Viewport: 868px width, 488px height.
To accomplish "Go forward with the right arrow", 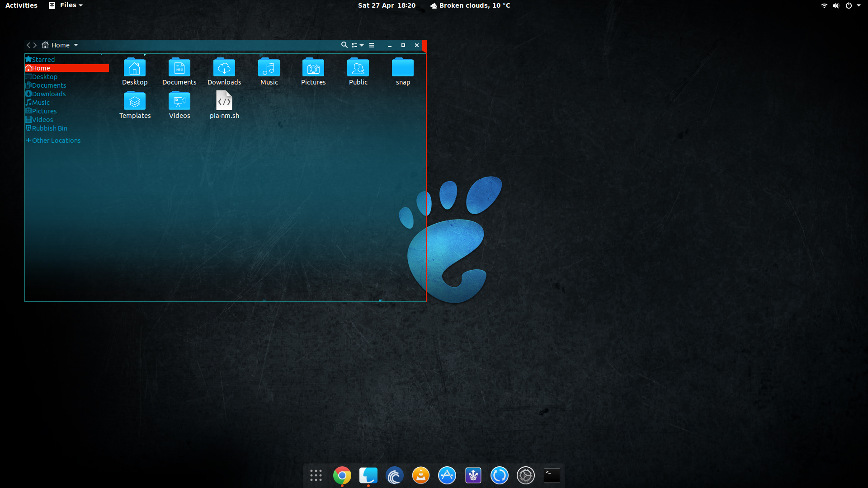I will [35, 45].
